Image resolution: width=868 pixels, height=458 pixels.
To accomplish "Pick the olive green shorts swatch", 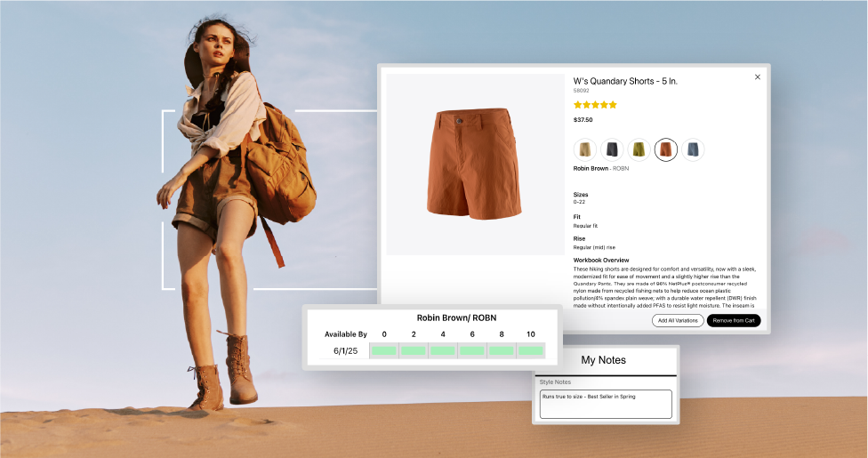I will click(x=639, y=149).
